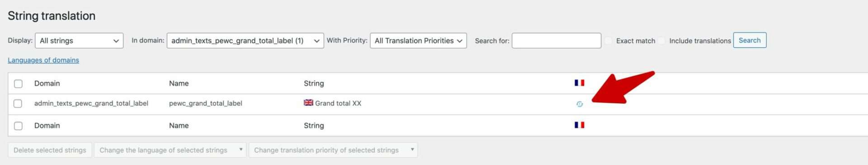Click the Grand total XX string text
Image resolution: width=868 pixels, height=165 pixels.
click(338, 103)
